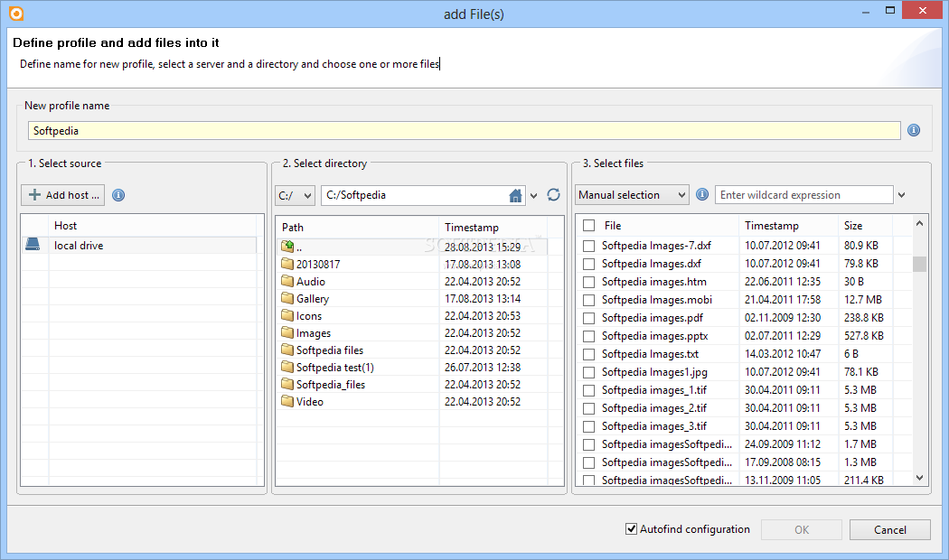Viewport: 949px width, 560px height.
Task: Check Softpedia images.pptx file
Action: coord(588,337)
